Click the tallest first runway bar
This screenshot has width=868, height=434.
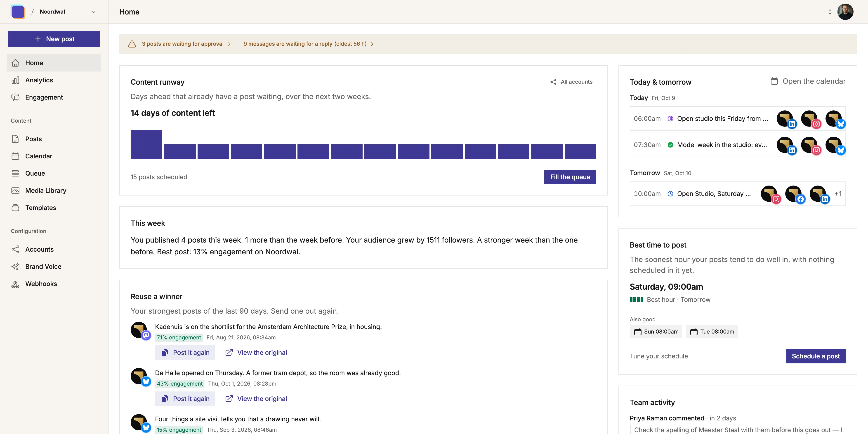click(x=146, y=144)
